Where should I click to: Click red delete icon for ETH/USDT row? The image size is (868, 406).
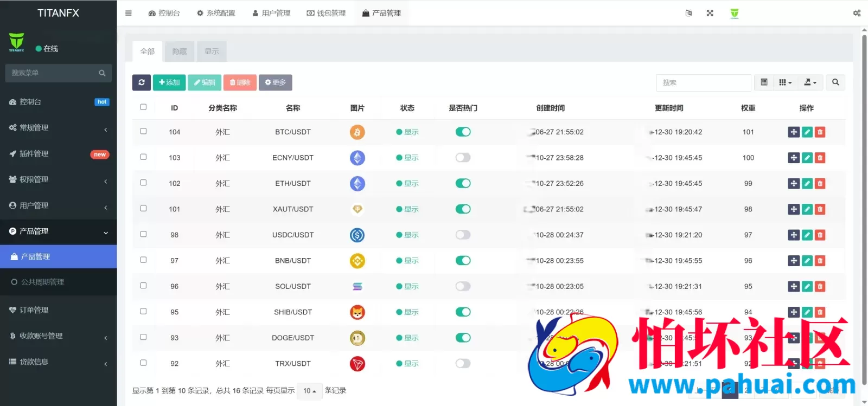pos(820,184)
